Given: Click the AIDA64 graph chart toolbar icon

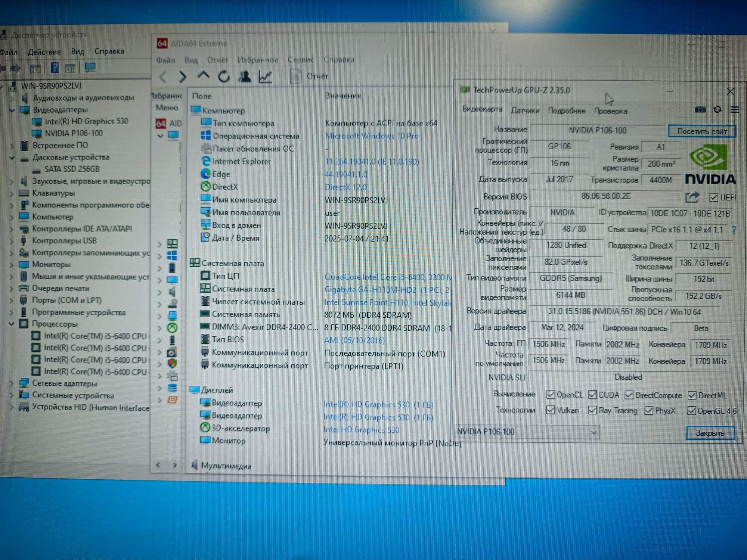Looking at the screenshot, I should point(265,77).
